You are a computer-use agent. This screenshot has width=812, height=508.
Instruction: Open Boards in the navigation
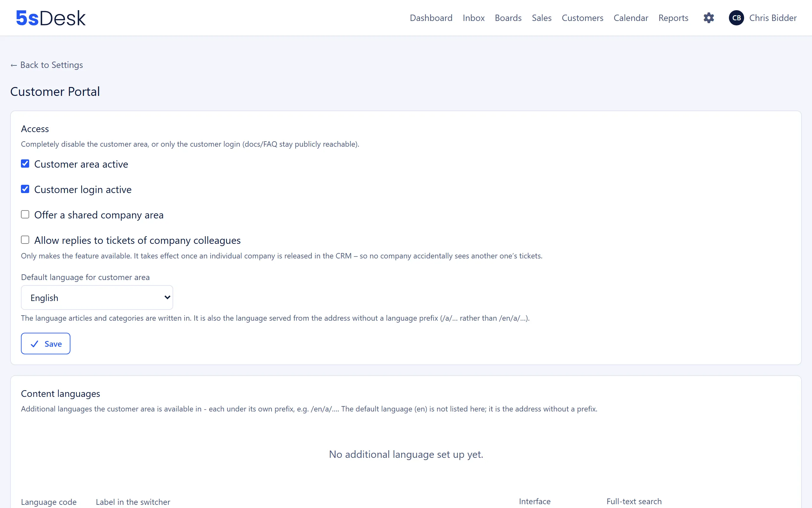[508, 18]
